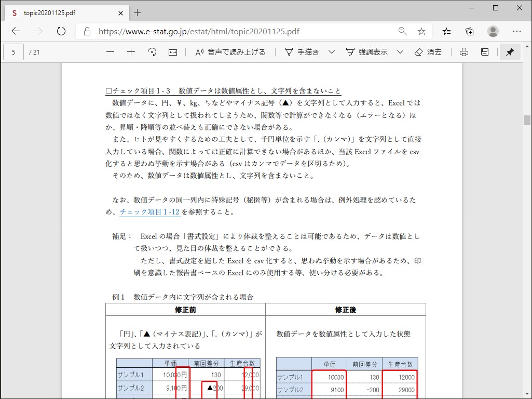Add this page to favorites star

pos(421,31)
